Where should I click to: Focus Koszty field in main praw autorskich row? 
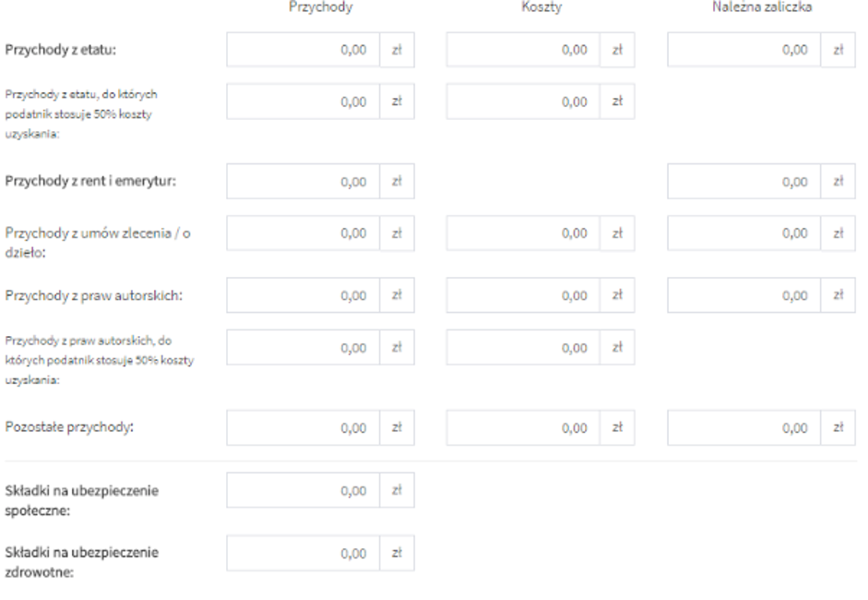[x=523, y=295]
